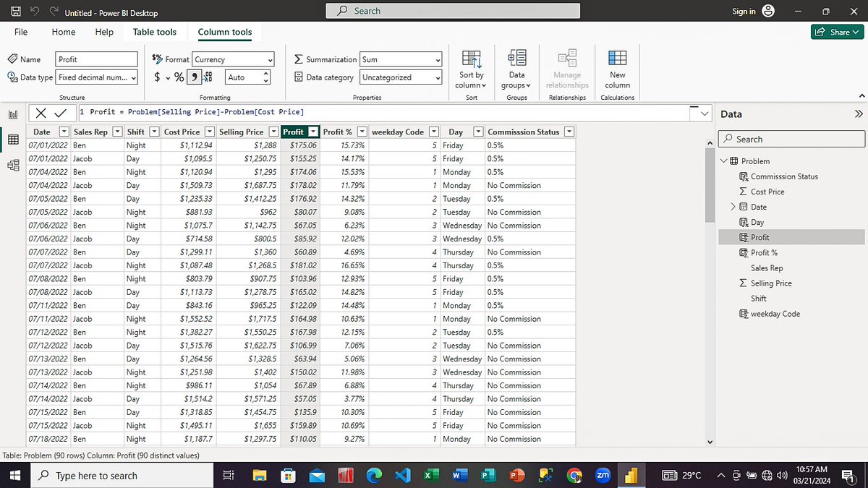Click the decimal places icon

pos(208,77)
